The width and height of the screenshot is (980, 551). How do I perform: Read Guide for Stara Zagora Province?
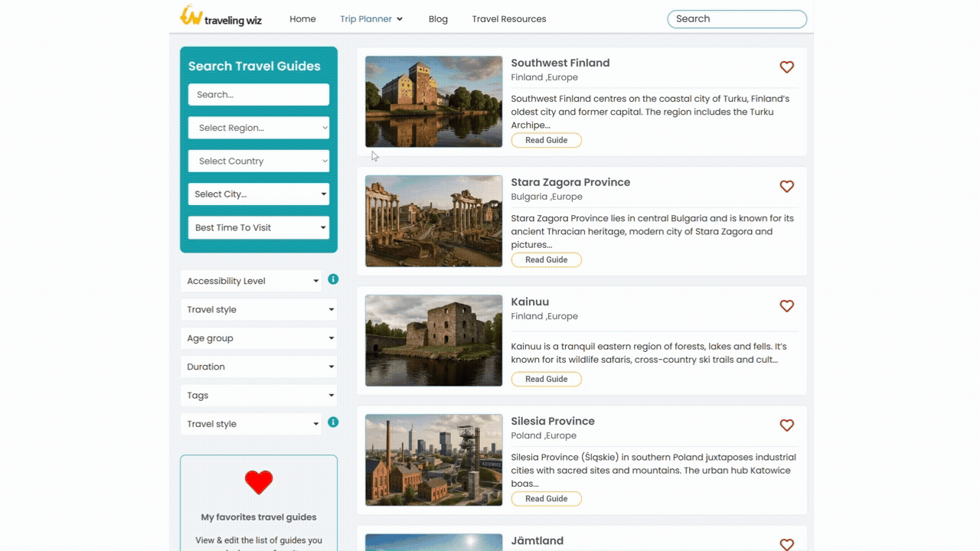pos(546,259)
